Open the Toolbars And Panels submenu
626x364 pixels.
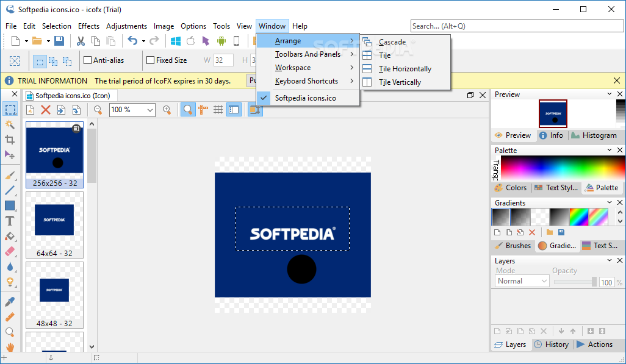pos(308,54)
